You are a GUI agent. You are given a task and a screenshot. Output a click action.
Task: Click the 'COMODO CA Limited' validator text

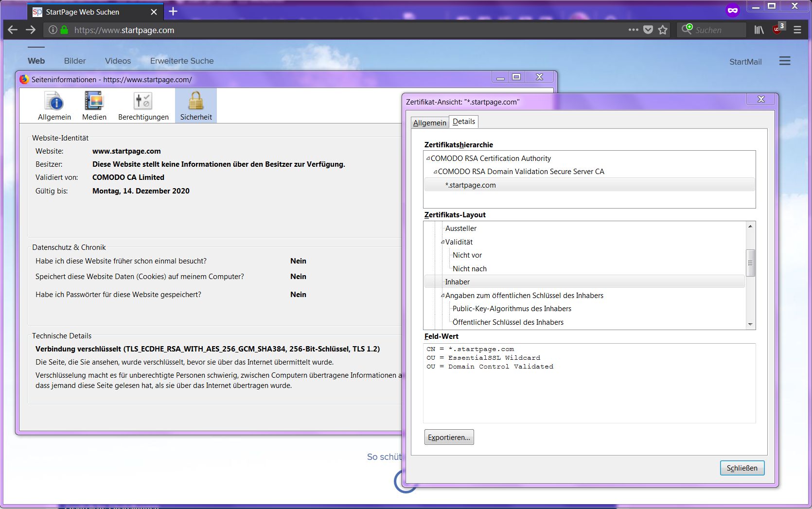click(x=128, y=177)
